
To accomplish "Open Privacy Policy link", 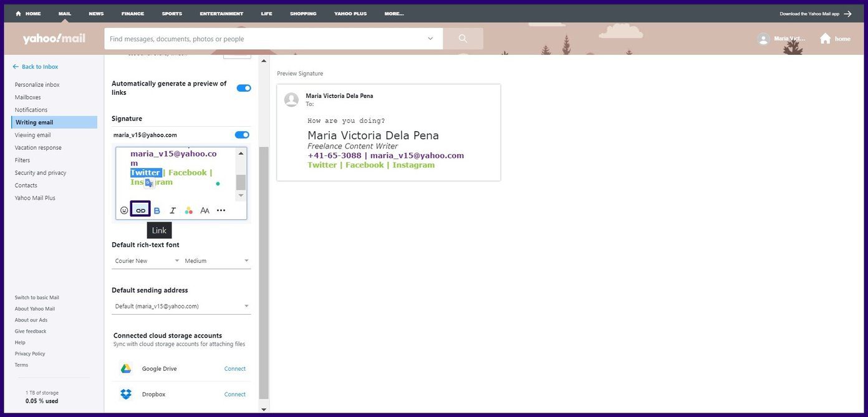I will [x=31, y=354].
